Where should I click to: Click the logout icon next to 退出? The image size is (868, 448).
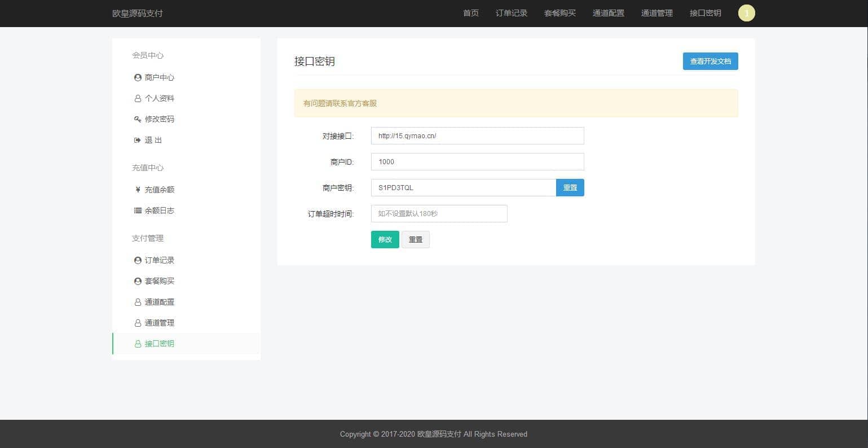137,140
